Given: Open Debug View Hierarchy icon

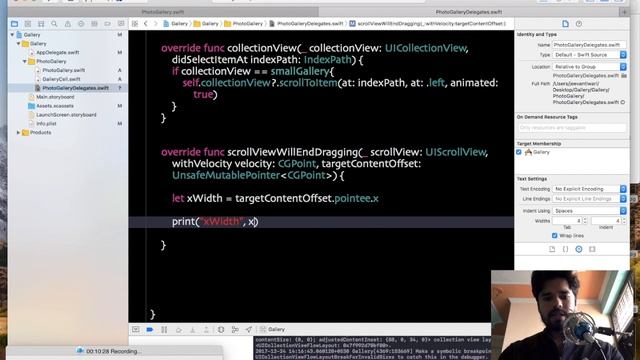Looking at the screenshot, I should click(x=221, y=329).
